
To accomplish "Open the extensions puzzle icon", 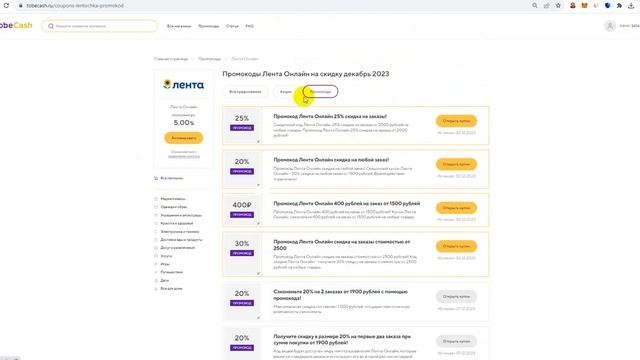I will [619, 6].
